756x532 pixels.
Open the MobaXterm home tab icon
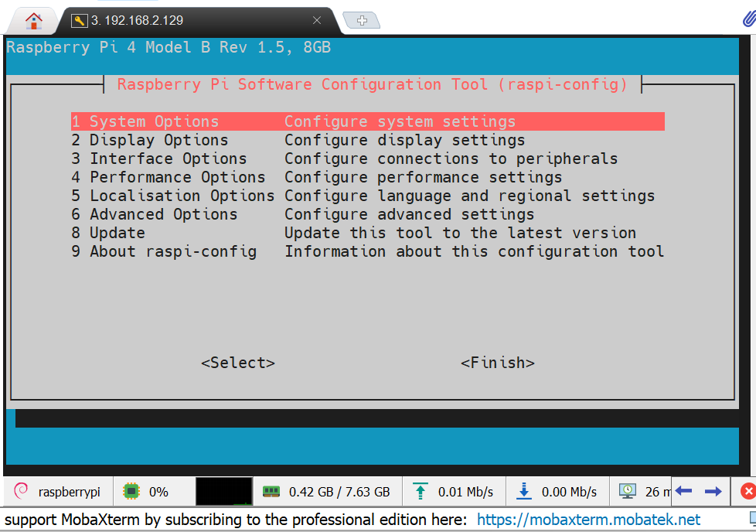(x=34, y=21)
